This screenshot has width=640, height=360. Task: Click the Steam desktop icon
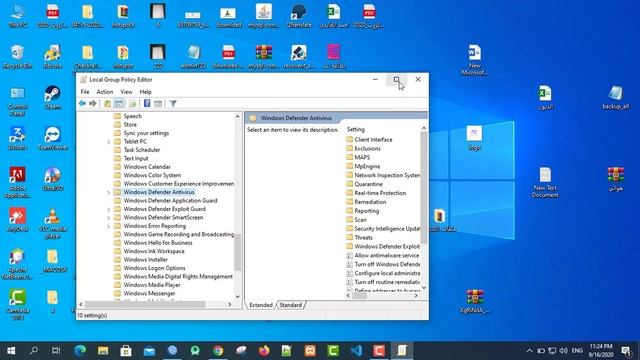(53, 98)
